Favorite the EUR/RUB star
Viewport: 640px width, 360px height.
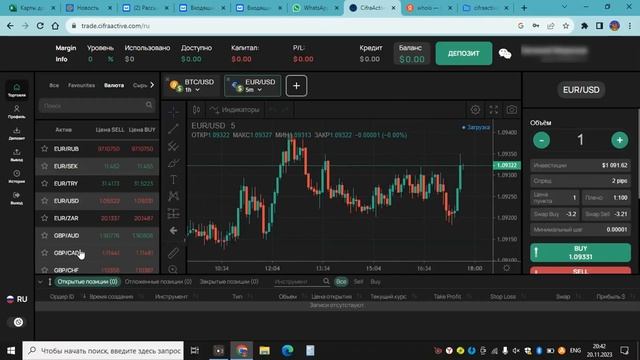pos(44,149)
